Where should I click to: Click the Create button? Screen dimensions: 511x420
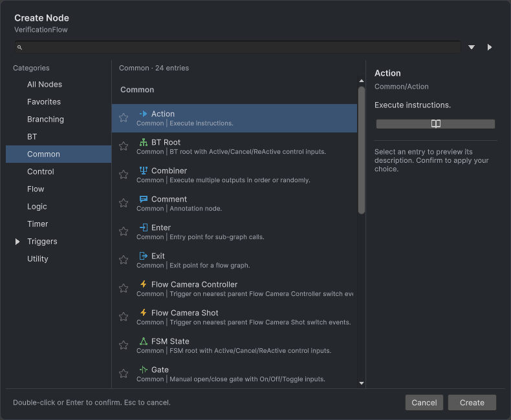[x=472, y=403]
